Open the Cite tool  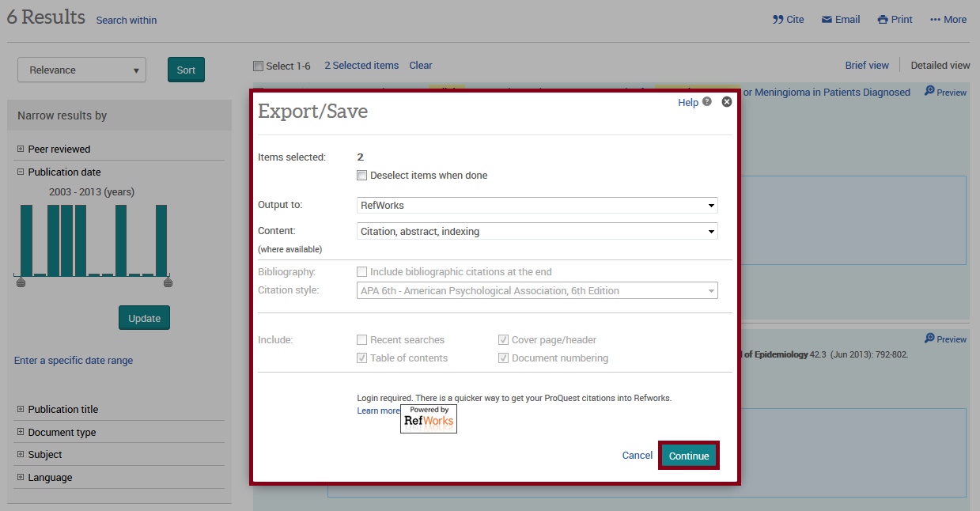pos(788,19)
